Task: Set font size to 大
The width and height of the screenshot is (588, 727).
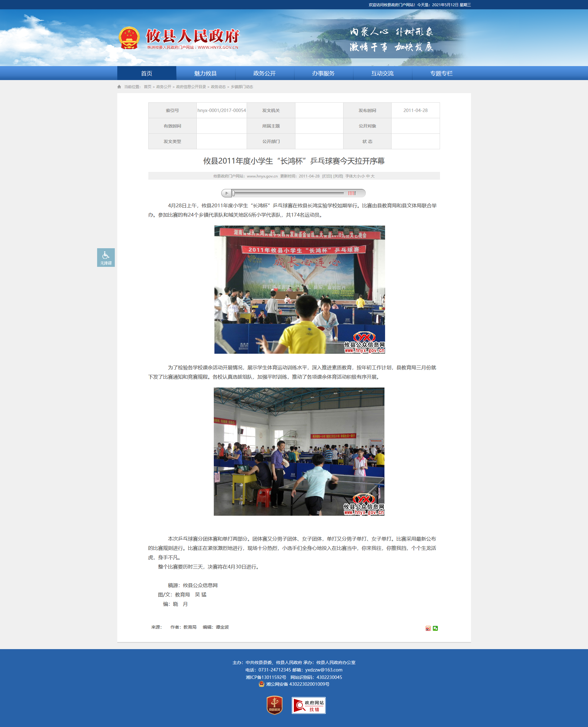Action: pyautogui.click(x=373, y=176)
